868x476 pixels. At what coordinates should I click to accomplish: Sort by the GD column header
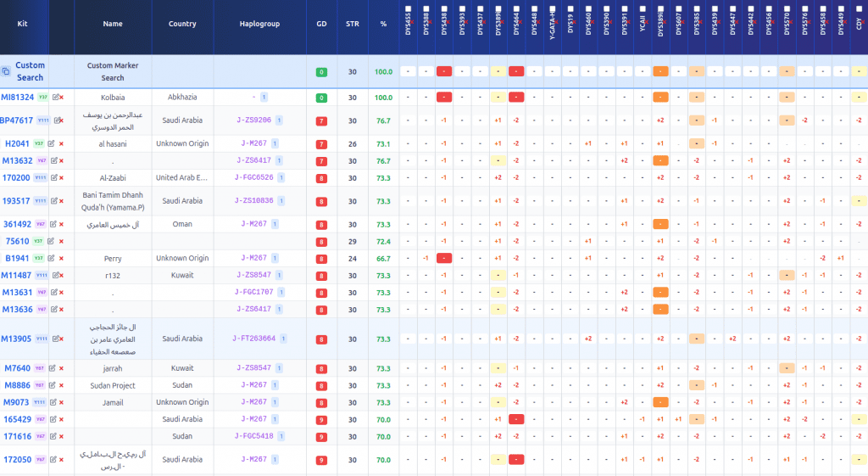click(x=321, y=24)
